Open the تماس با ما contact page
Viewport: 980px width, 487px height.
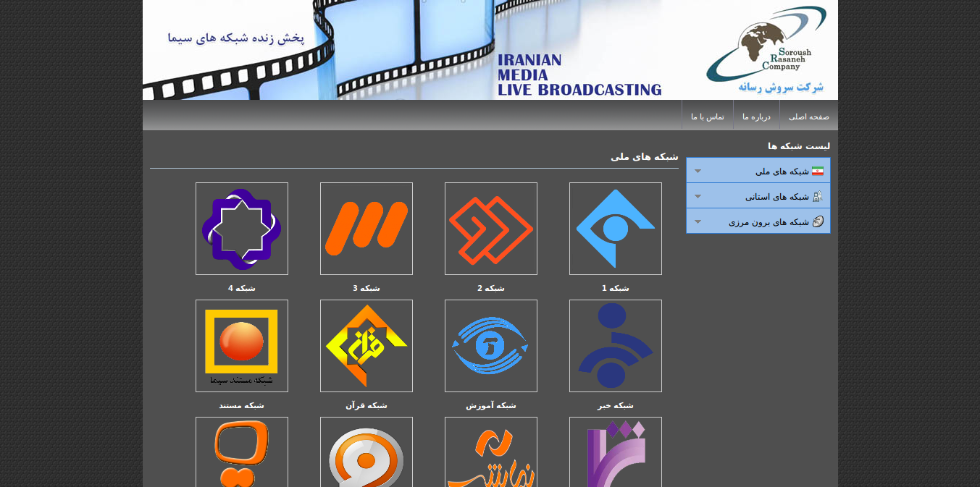[708, 117]
